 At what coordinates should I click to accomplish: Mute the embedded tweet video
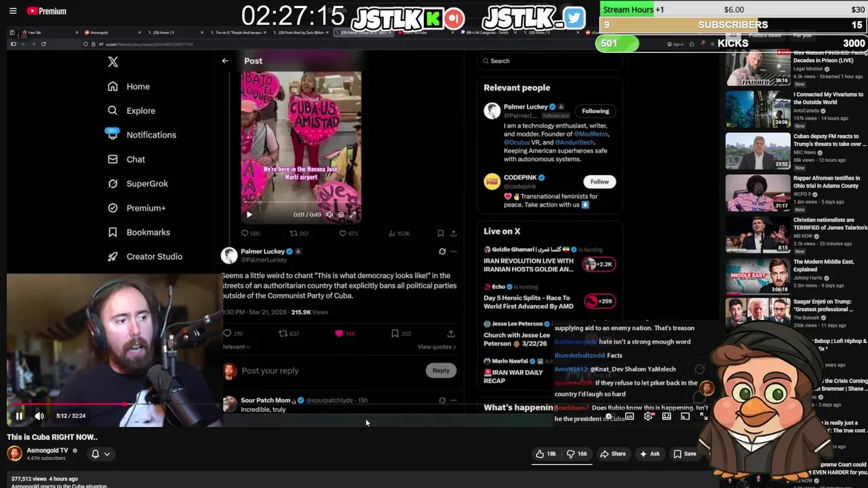[x=330, y=214]
